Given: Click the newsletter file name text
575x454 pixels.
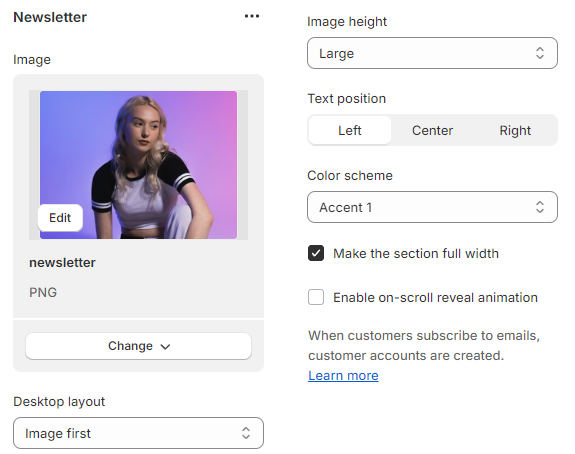Looking at the screenshot, I should click(x=62, y=263).
